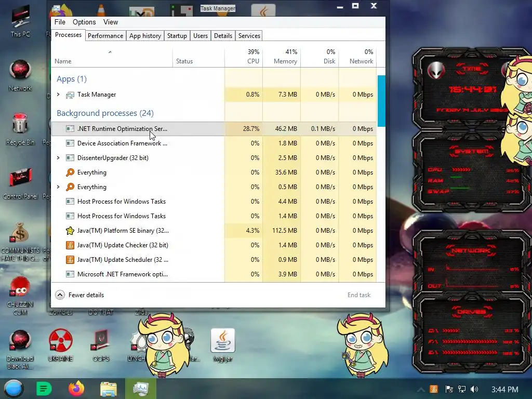Open the green notes app on the taskbar

pyautogui.click(x=44, y=389)
